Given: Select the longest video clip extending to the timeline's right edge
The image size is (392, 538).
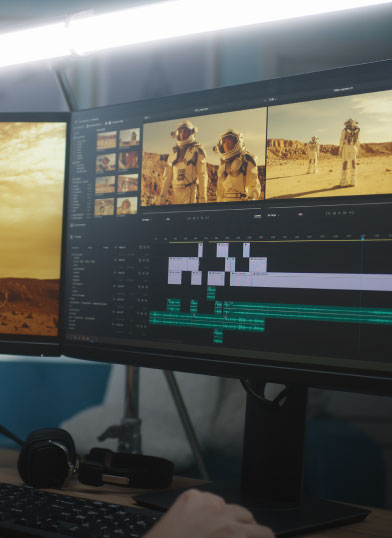Looking at the screenshot, I should tap(322, 281).
